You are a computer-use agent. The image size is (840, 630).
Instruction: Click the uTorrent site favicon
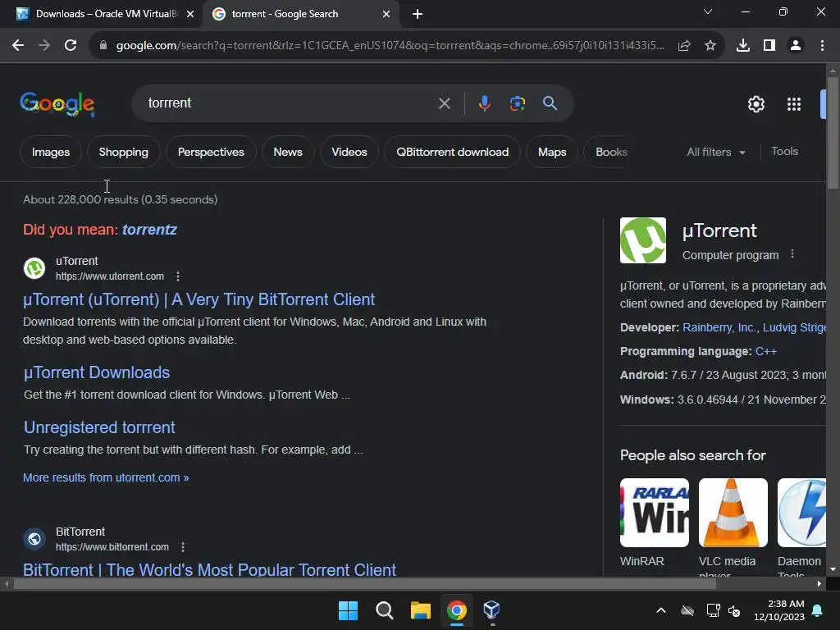point(34,268)
